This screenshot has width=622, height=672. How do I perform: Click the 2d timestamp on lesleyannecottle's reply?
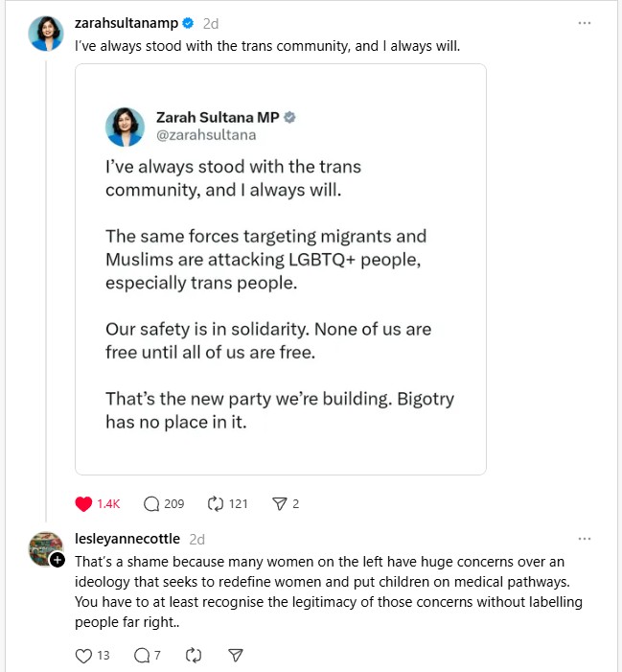[x=197, y=539]
